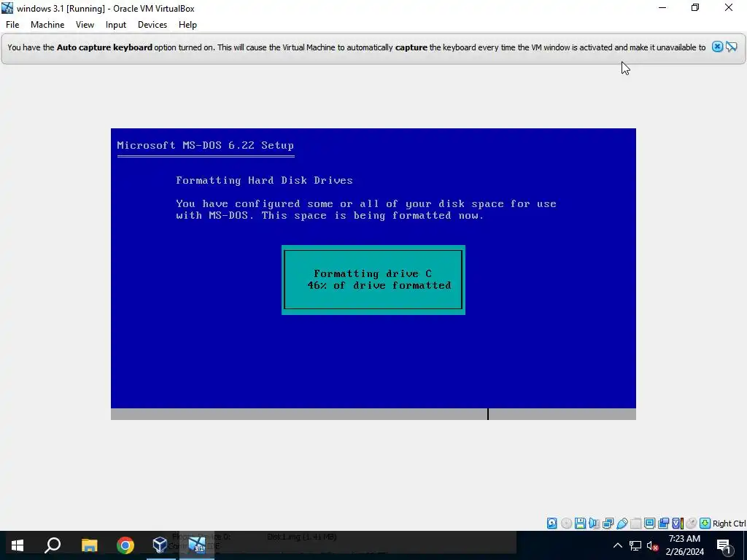Open the Devices menu
The image size is (747, 560).
coord(152,25)
